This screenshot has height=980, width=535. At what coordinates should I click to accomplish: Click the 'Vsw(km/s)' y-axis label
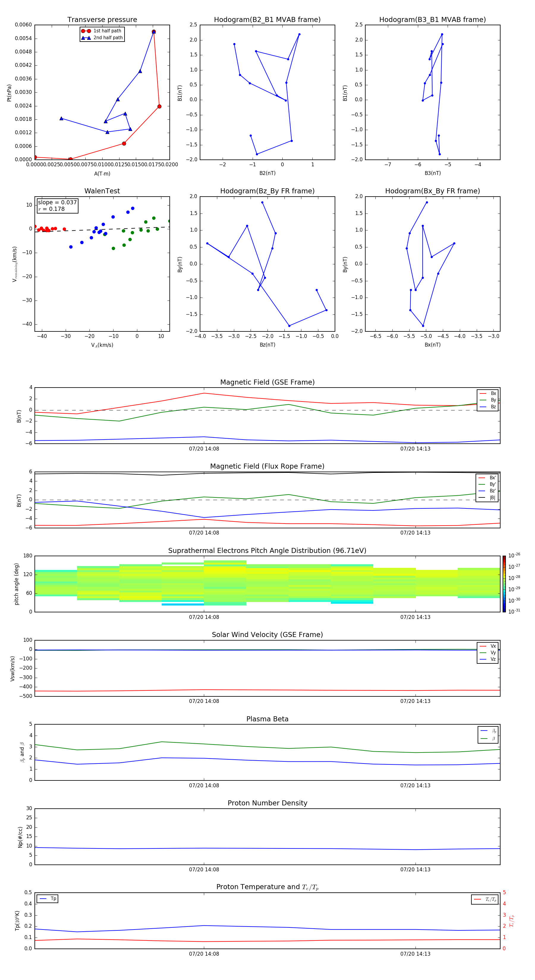click(x=12, y=668)
